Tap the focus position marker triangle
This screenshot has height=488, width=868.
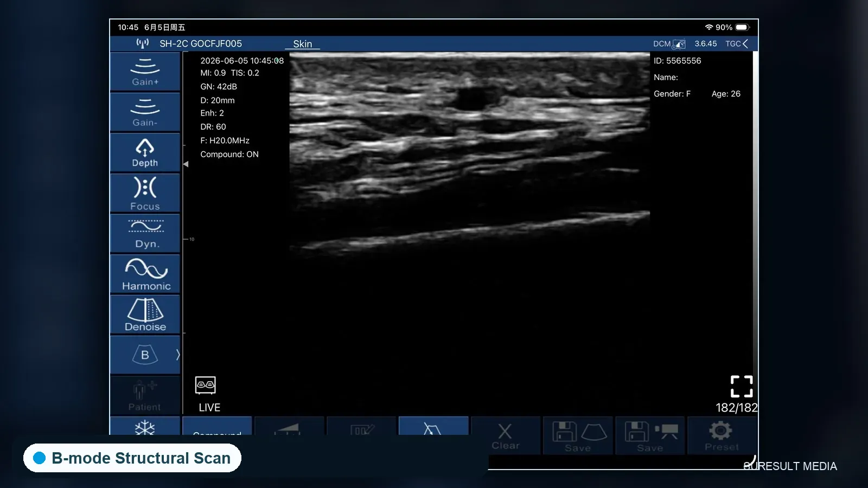[186, 164]
